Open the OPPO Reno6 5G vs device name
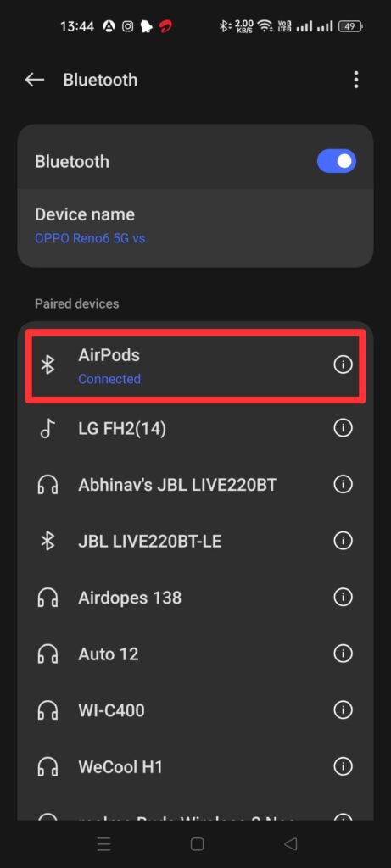 coord(90,238)
